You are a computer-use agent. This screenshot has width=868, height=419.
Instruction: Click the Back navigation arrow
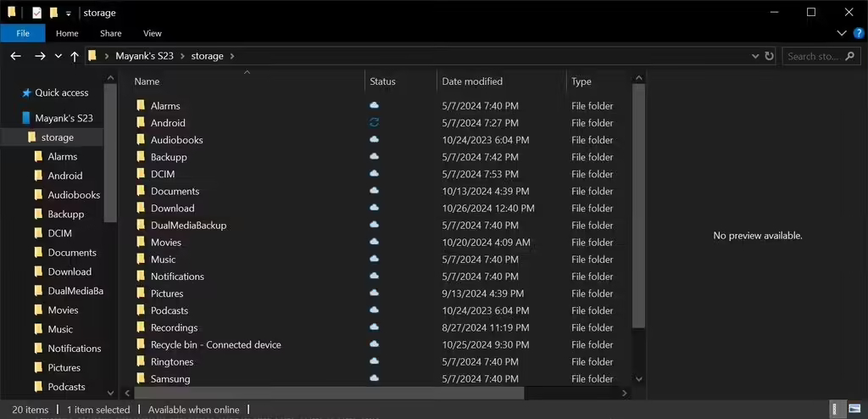coord(15,56)
